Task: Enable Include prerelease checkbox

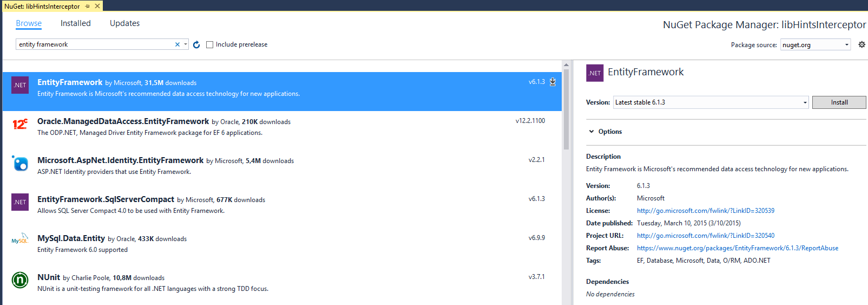Action: coord(210,44)
